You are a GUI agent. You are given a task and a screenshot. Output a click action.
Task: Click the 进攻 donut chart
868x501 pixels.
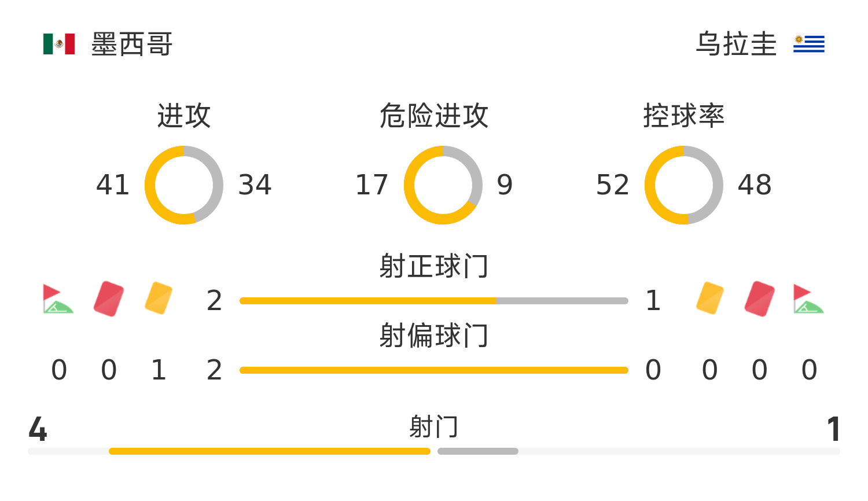coord(184,185)
